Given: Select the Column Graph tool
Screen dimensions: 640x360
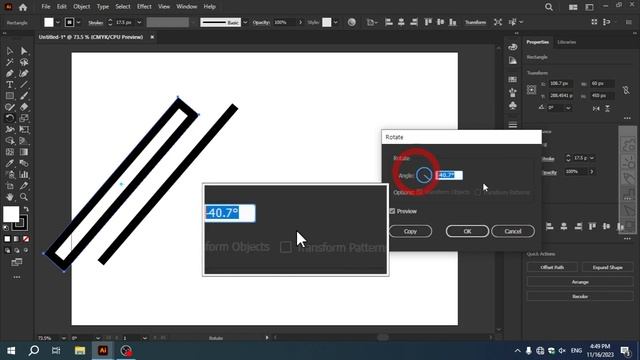Looking at the screenshot, I should pos(24,175).
